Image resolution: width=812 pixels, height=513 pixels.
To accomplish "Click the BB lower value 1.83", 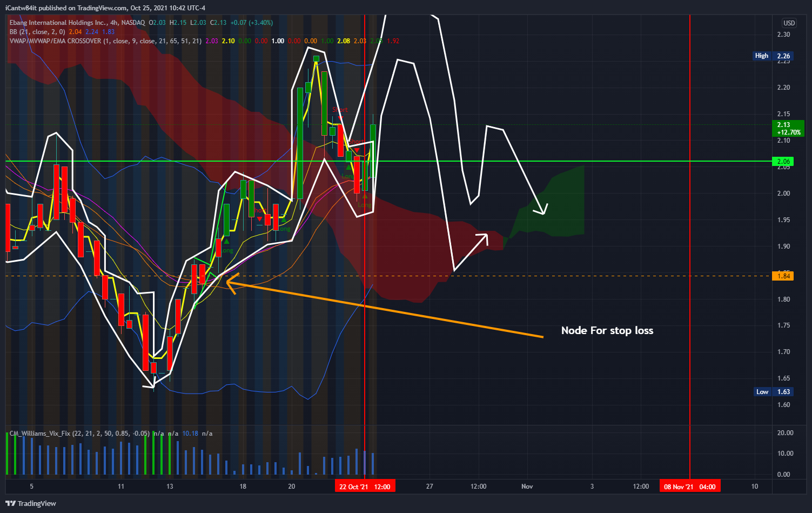I will pos(108,32).
